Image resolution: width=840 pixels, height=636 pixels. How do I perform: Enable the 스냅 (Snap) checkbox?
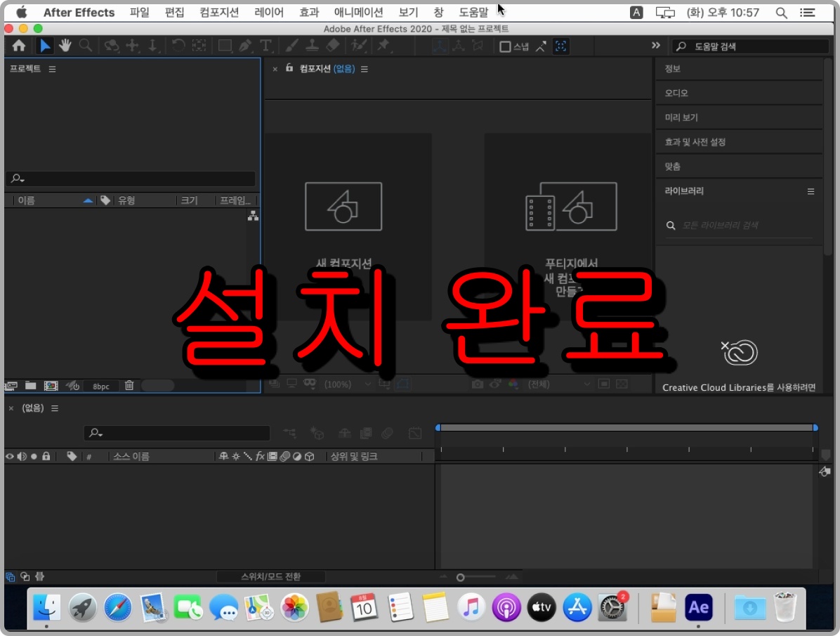tap(504, 46)
